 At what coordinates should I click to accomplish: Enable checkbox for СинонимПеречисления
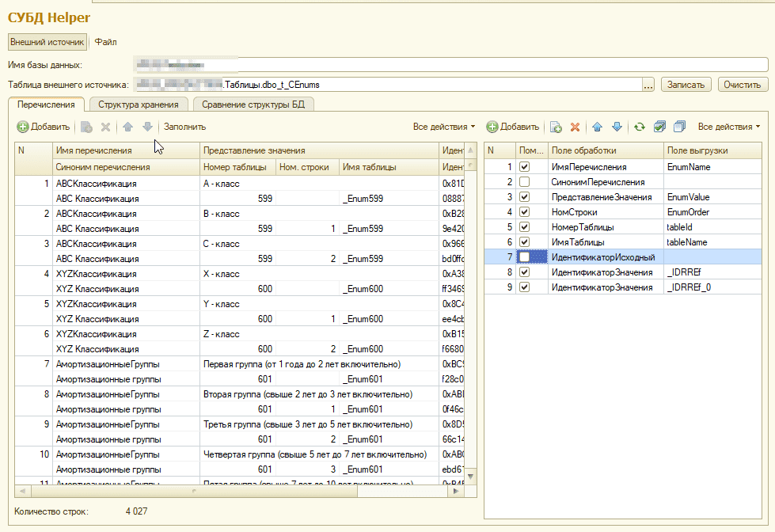pyautogui.click(x=524, y=182)
